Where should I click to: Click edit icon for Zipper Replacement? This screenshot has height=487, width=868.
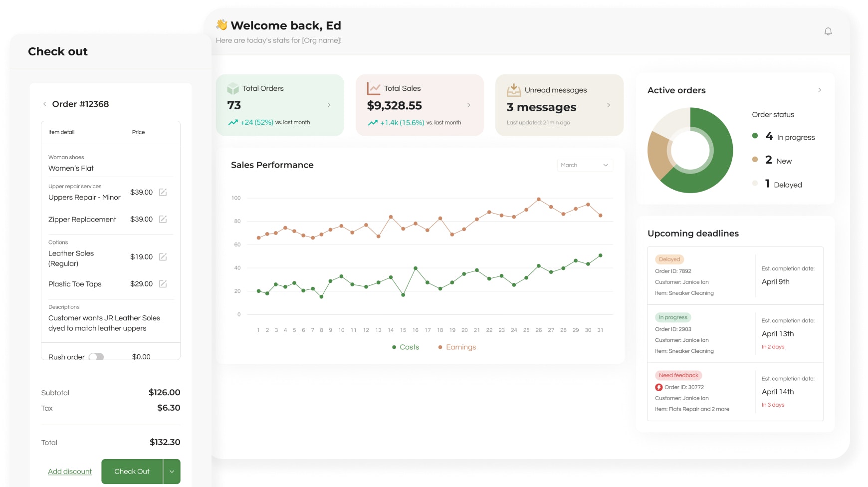click(x=163, y=220)
